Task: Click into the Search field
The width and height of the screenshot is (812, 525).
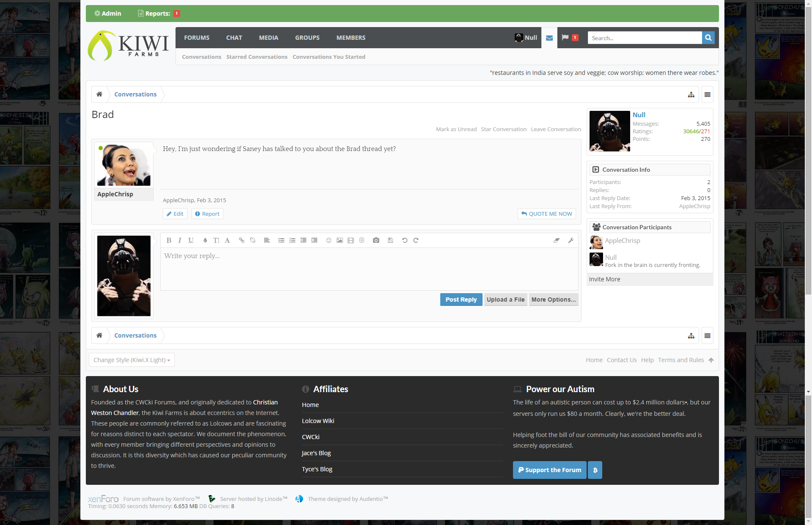Action: (x=645, y=38)
